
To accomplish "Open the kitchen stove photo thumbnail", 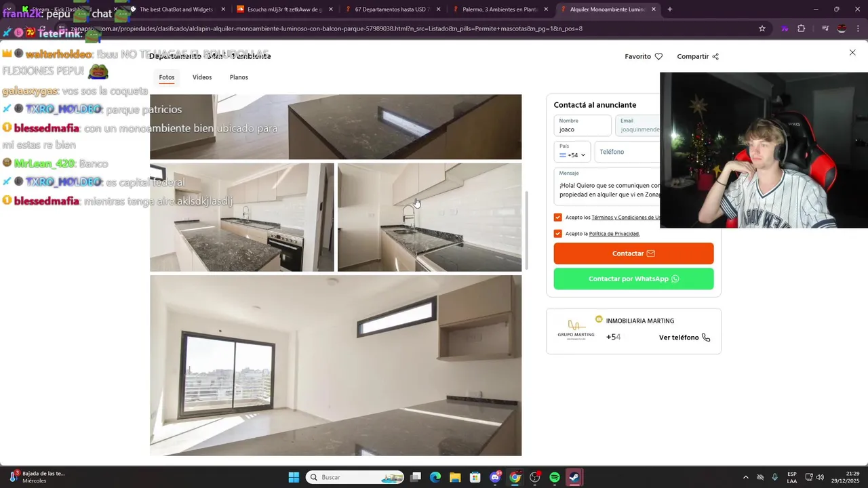I will point(242,217).
